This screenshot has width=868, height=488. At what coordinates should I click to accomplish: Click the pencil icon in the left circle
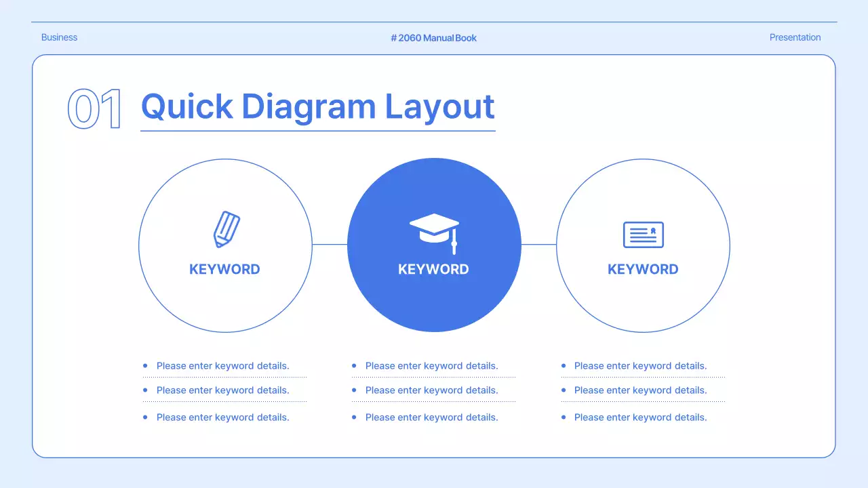click(226, 230)
